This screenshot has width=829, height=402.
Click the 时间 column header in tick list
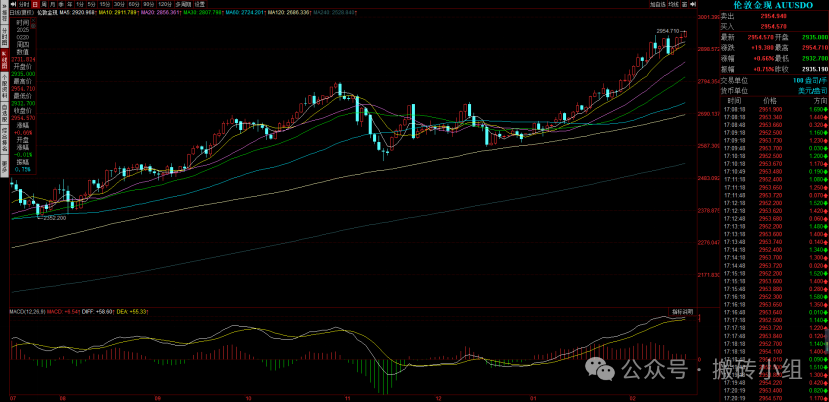tap(734, 100)
